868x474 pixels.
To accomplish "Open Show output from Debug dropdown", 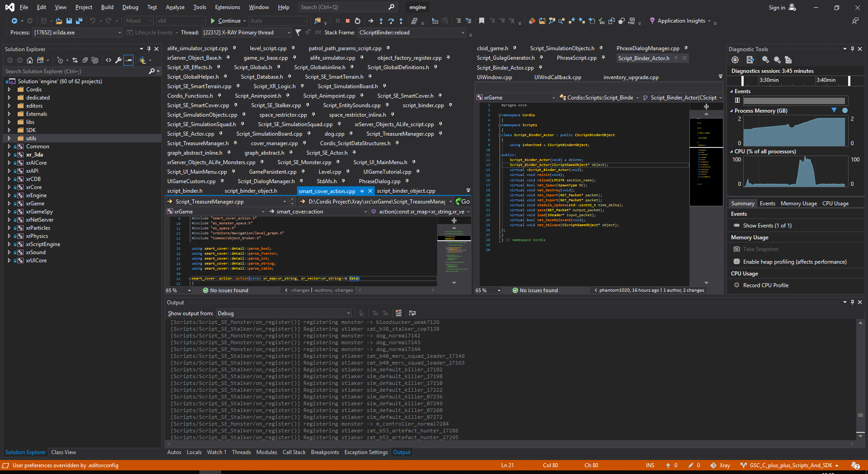I will (x=284, y=313).
